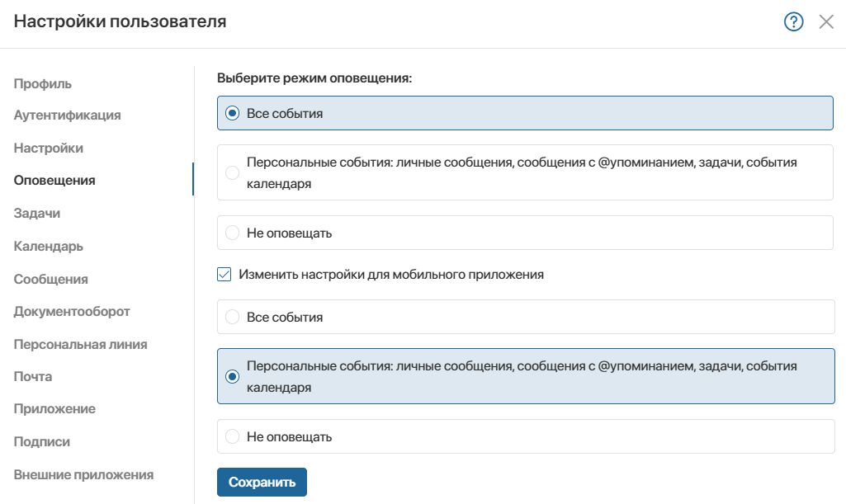This screenshot has width=846, height=504.
Task: Switch to Почта settings
Action: pos(33,377)
